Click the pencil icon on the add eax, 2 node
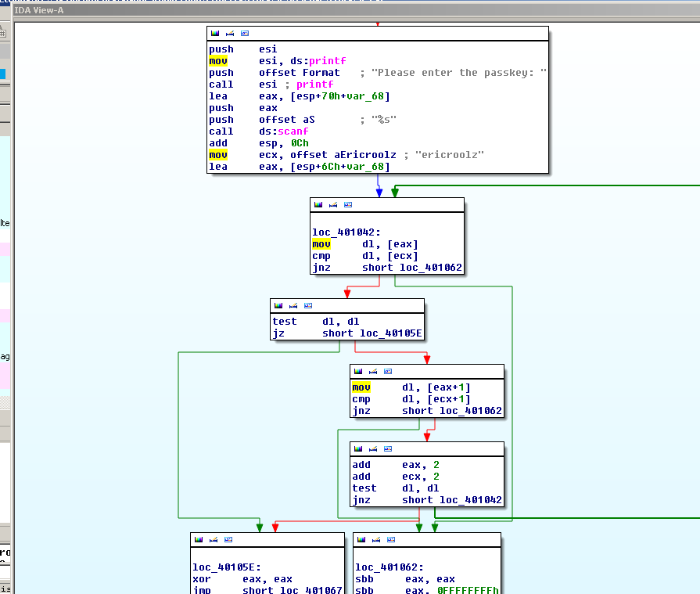This screenshot has height=594, width=700. (x=373, y=449)
